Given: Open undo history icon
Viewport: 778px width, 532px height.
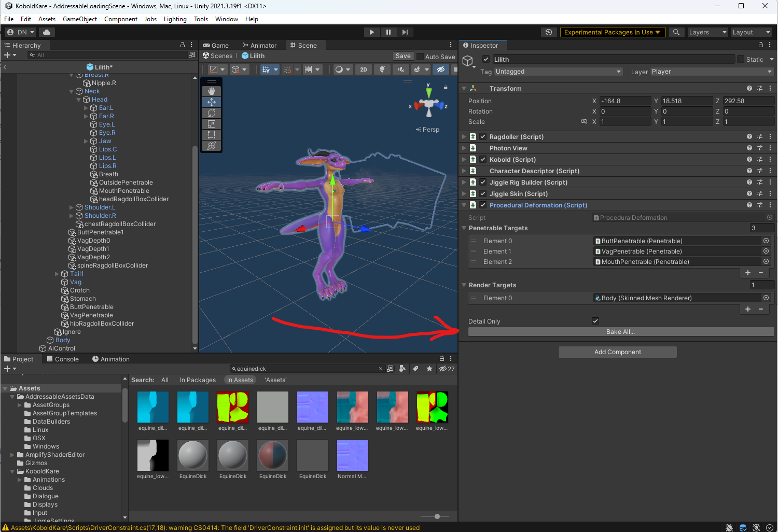Looking at the screenshot, I should pyautogui.click(x=549, y=32).
